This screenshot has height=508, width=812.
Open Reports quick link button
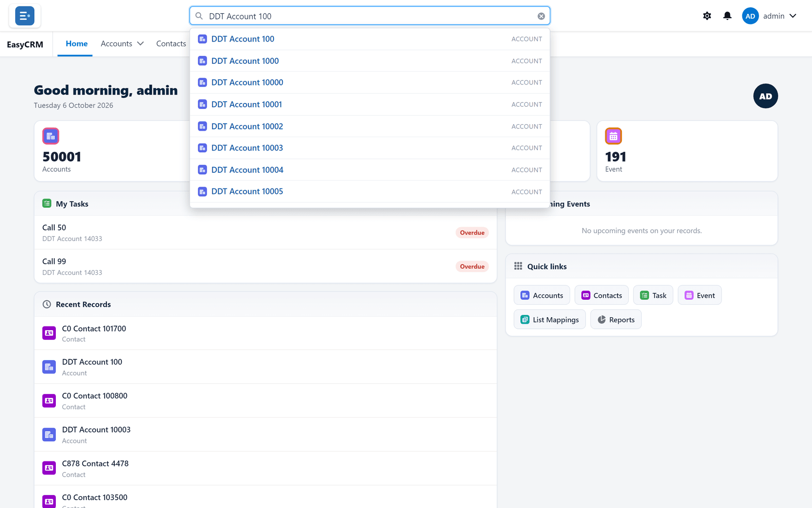pyautogui.click(x=616, y=320)
